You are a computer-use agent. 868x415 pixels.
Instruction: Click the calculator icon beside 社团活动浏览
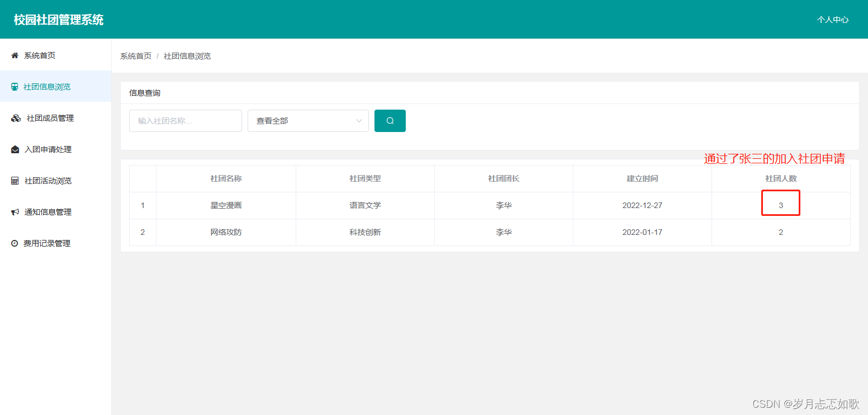[15, 181]
